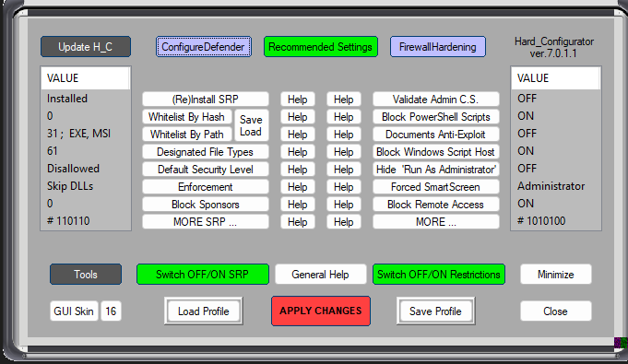Open Help for Default Security Level
The image size is (628, 364).
298,170
